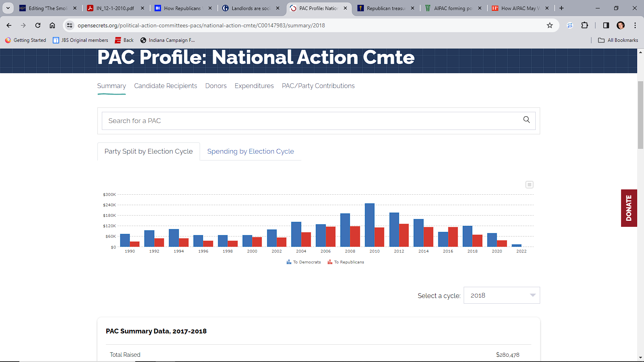Image resolution: width=644 pixels, height=362 pixels.
Task: Click the browser back arrow
Action: click(9, 25)
